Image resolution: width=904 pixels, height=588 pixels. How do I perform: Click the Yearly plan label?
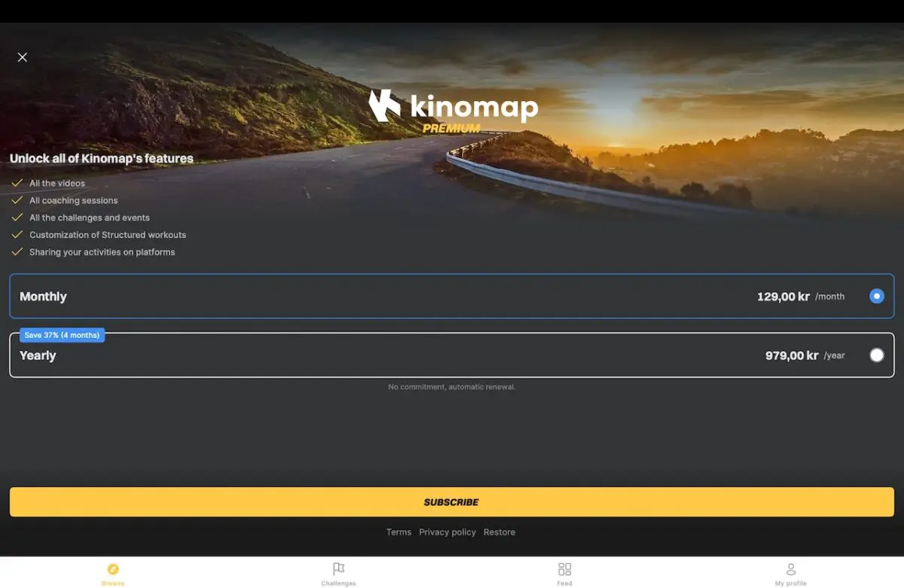click(38, 355)
